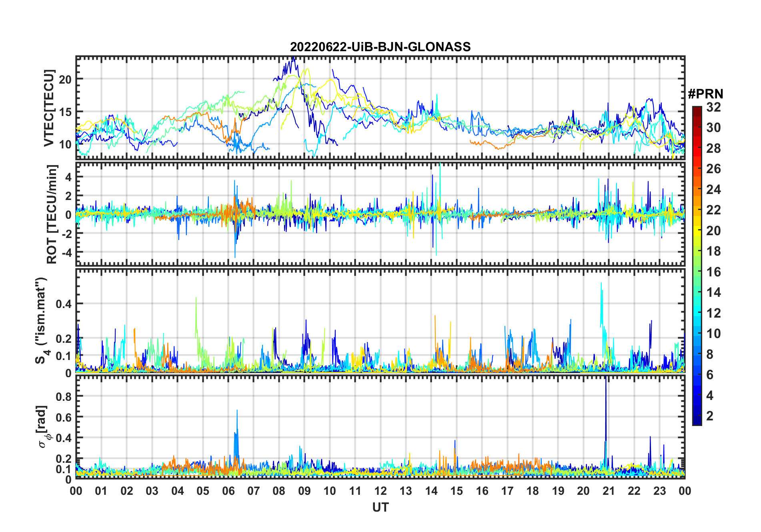The width and height of the screenshot is (761, 532).
Task: Click the ROT [TECU/min] y-axis label
Action: 52,214
